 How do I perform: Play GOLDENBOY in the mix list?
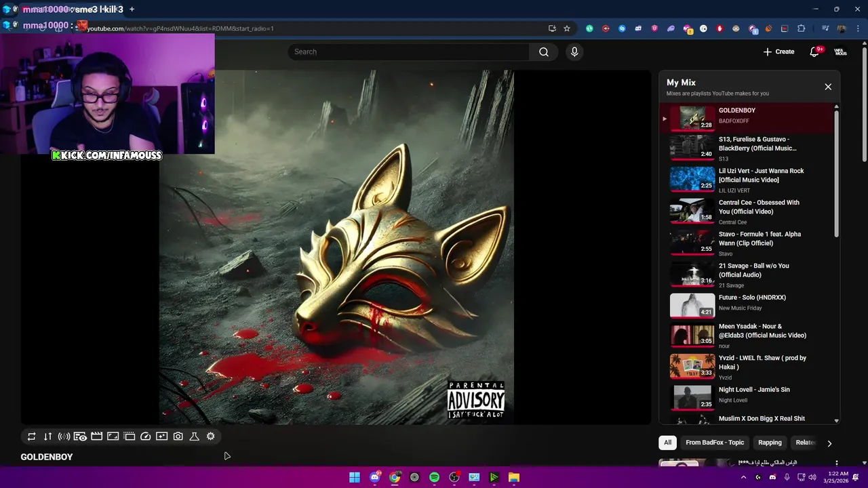tap(747, 117)
